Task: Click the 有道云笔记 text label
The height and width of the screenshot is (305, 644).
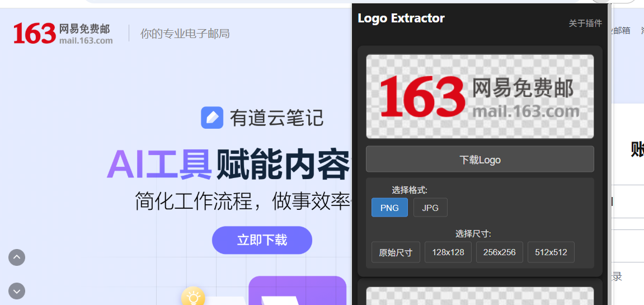Action: (276, 118)
